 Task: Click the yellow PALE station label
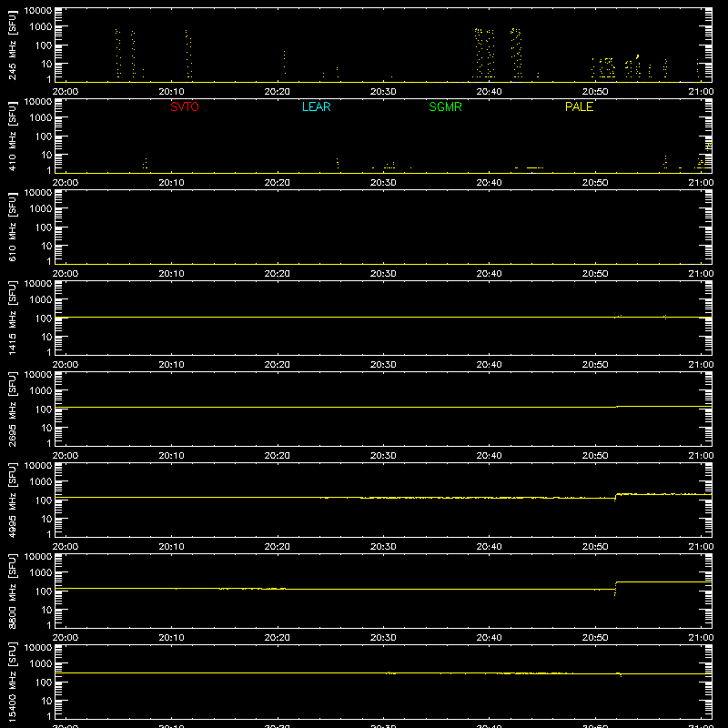click(x=579, y=106)
